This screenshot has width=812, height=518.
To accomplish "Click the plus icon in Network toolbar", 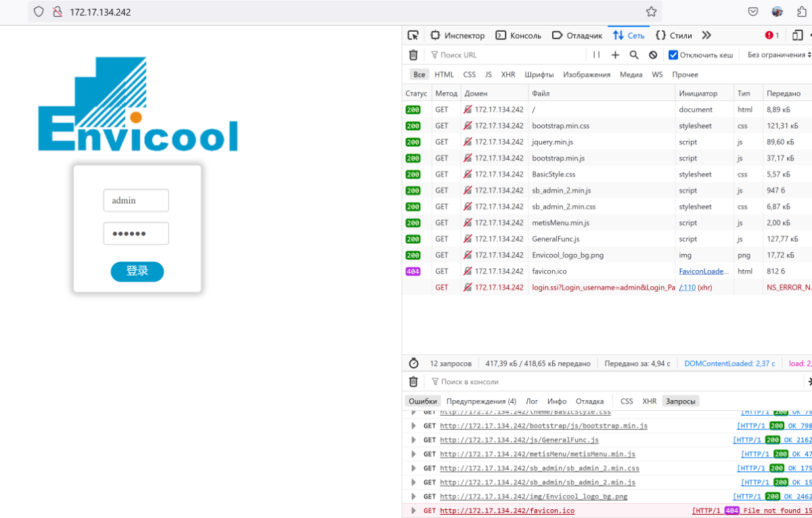I will click(615, 55).
